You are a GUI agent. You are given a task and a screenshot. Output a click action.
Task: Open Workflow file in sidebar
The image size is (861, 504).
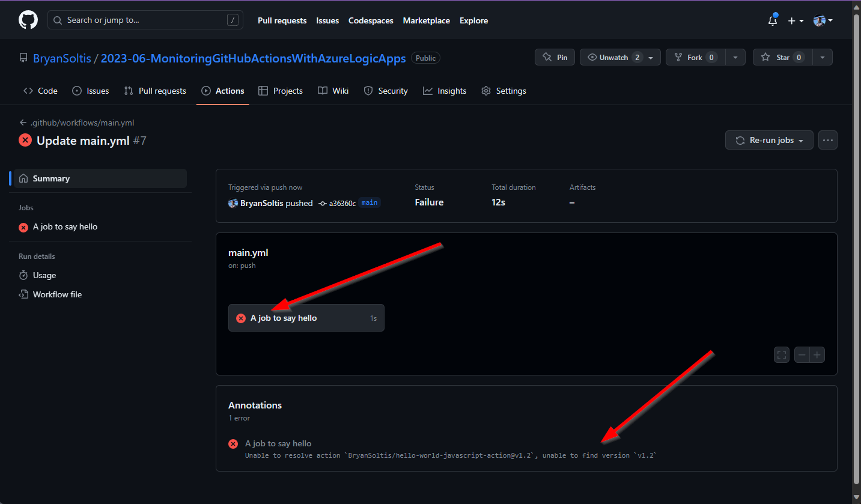tap(57, 294)
